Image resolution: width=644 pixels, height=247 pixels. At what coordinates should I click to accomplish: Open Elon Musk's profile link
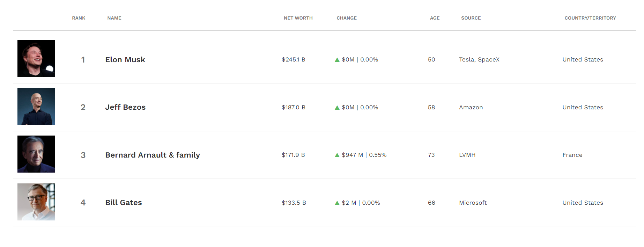tap(125, 60)
